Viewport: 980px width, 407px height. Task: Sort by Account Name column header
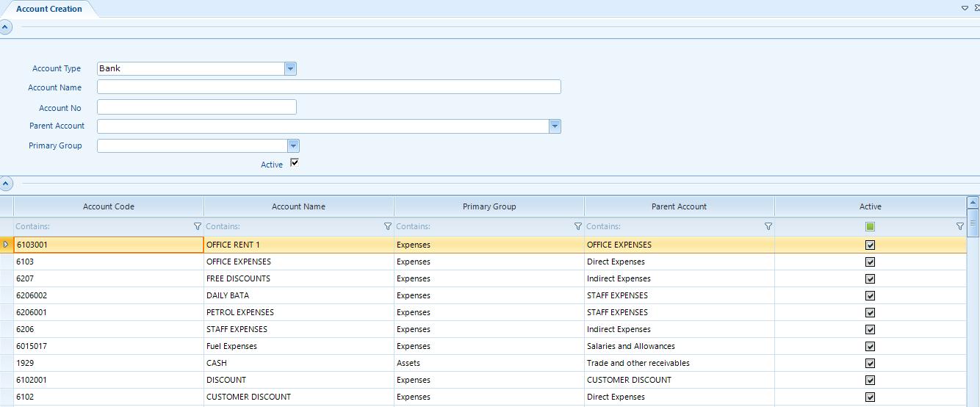(298, 206)
